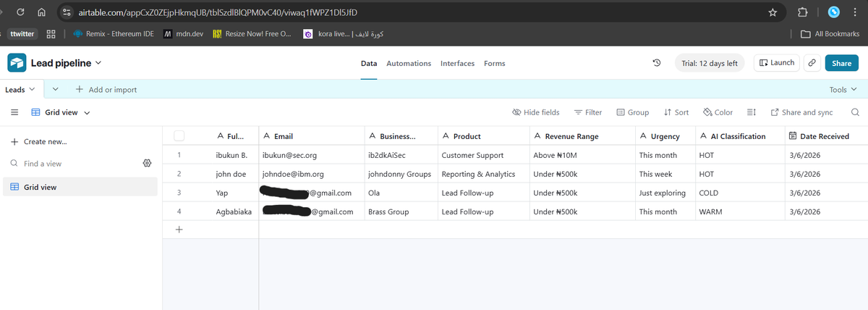Viewport: 868px width, 310px height.
Task: Open apps grid icon in bookmarks bar
Action: coord(51,34)
